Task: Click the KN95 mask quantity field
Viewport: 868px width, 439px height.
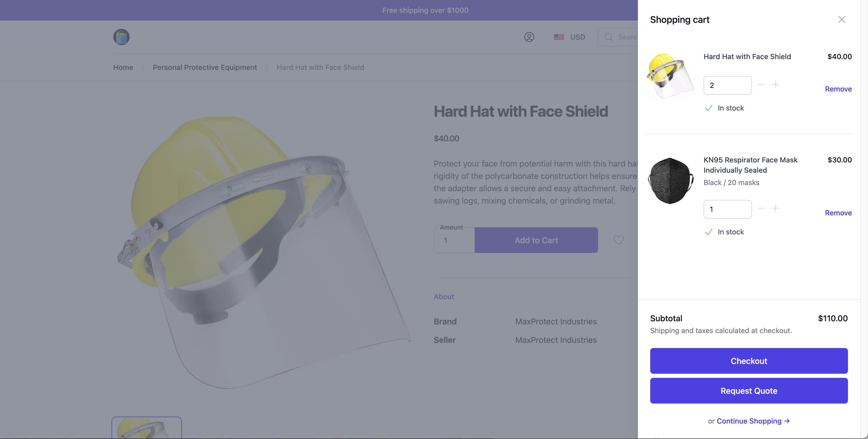Action: tap(727, 209)
